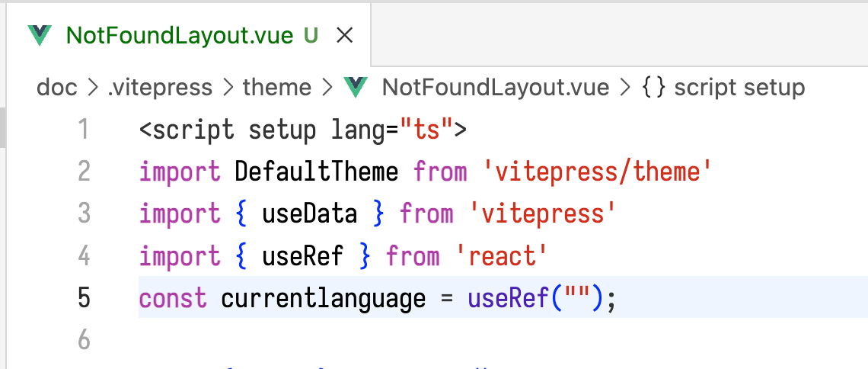The width and height of the screenshot is (868, 369).
Task: Close the NotFoundLayout.vue tab
Action: pos(345,36)
